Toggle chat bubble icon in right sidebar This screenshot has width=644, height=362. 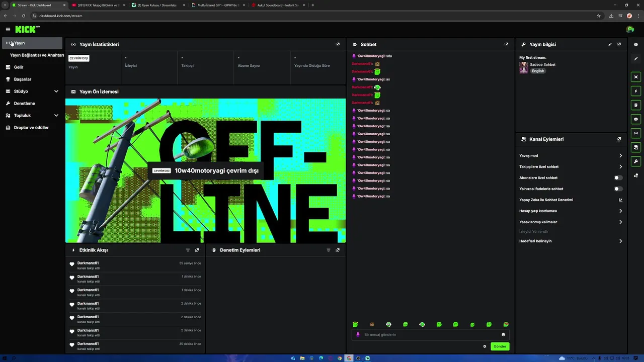tap(636, 119)
